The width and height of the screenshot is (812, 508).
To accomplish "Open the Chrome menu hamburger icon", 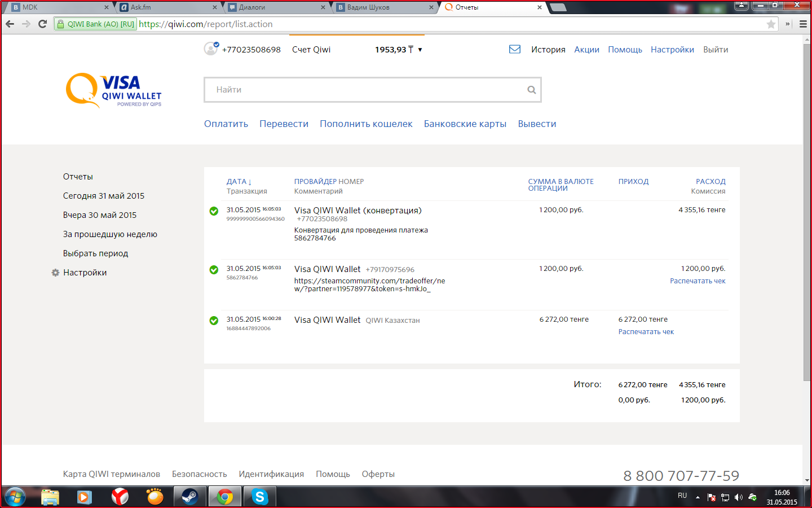I will click(803, 24).
